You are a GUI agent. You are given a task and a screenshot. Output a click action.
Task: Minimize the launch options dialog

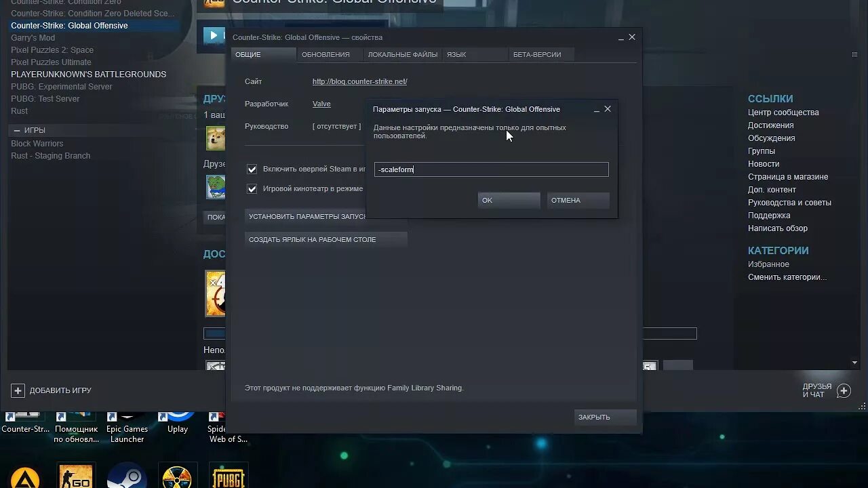(x=596, y=109)
